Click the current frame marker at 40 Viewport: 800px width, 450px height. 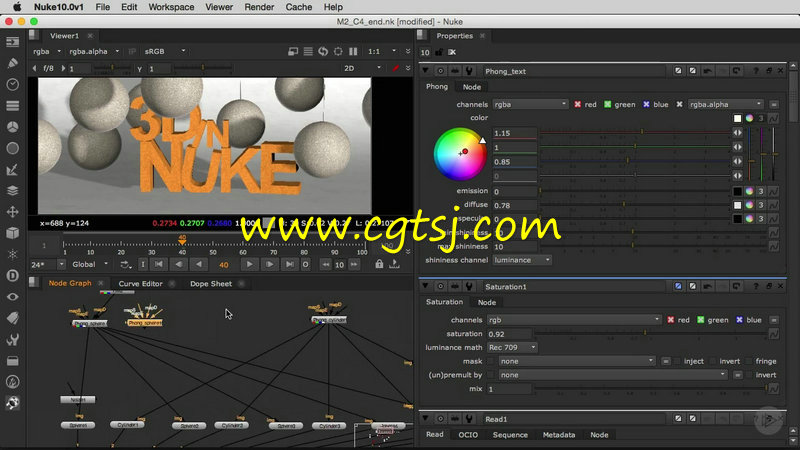(182, 239)
